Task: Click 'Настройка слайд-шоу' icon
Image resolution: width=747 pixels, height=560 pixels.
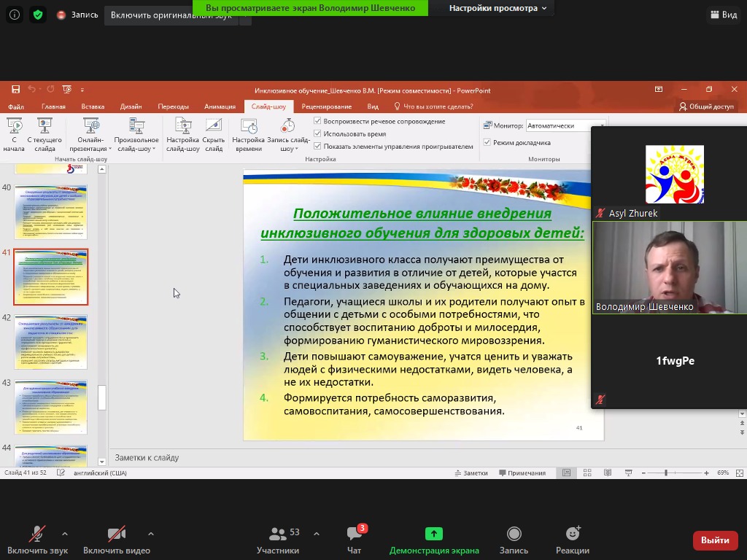Action: pos(182,127)
